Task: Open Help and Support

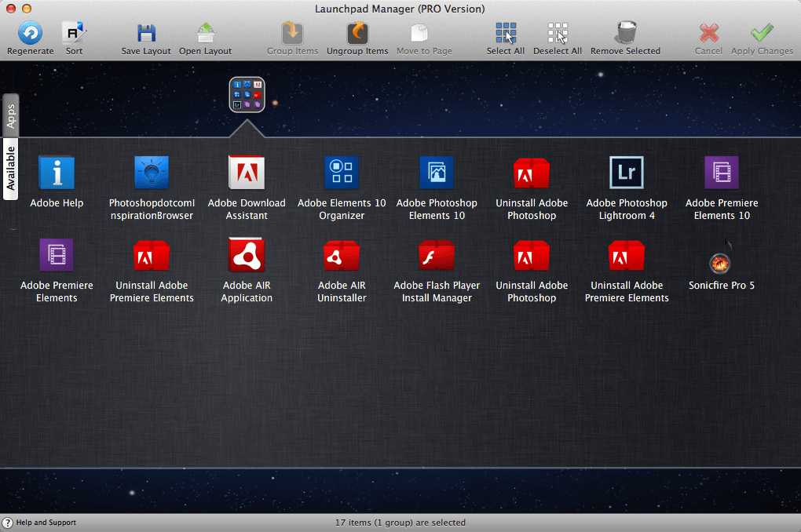Action: pyautogui.click(x=40, y=523)
